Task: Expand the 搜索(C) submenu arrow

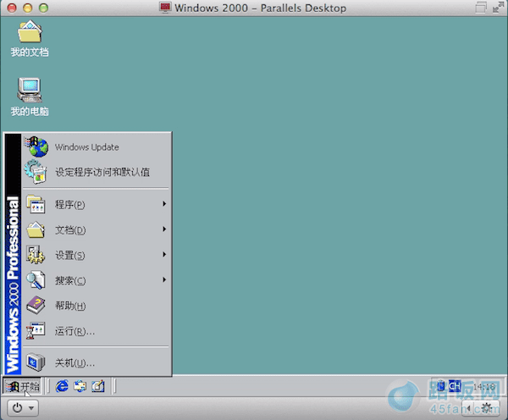Action: (164, 279)
